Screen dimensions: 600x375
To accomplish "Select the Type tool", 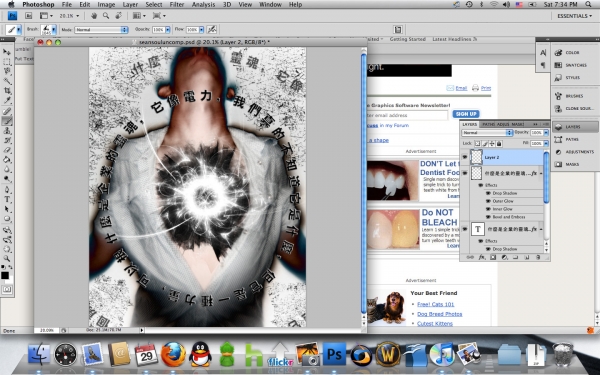I will tap(7, 199).
